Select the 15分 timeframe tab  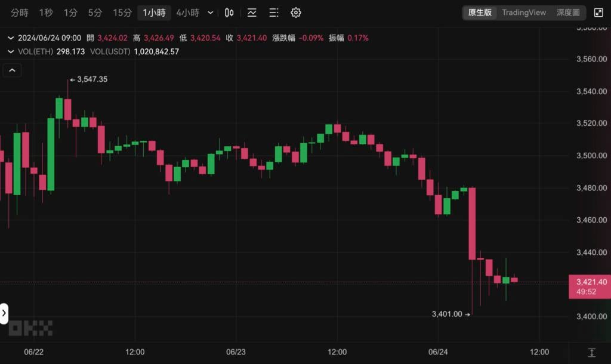pos(122,13)
